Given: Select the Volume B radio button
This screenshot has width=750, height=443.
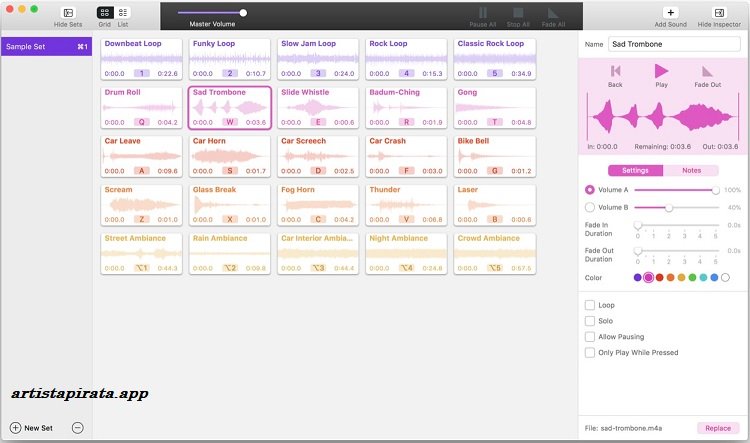Looking at the screenshot, I should tap(590, 207).
